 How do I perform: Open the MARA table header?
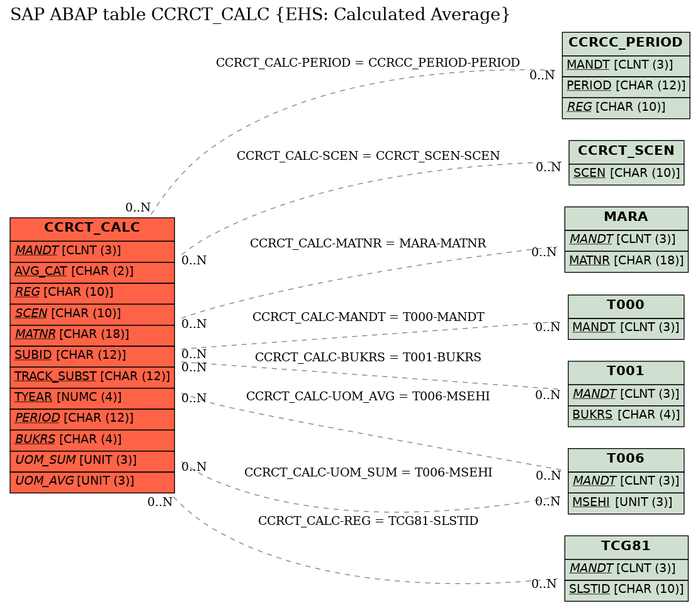click(626, 218)
